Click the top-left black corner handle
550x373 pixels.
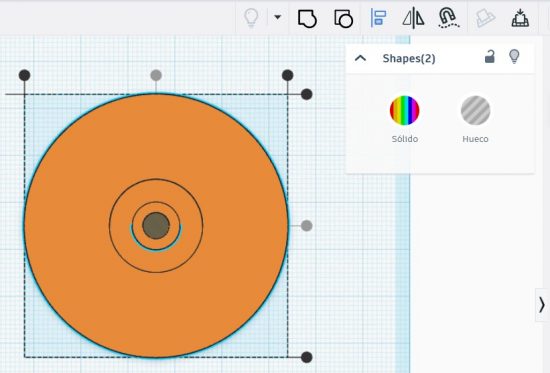(x=24, y=75)
